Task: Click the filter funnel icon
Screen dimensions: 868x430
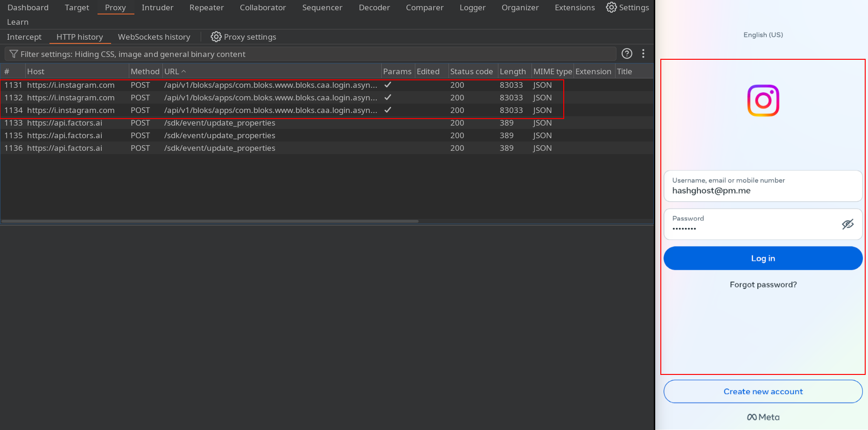Action: pyautogui.click(x=14, y=54)
